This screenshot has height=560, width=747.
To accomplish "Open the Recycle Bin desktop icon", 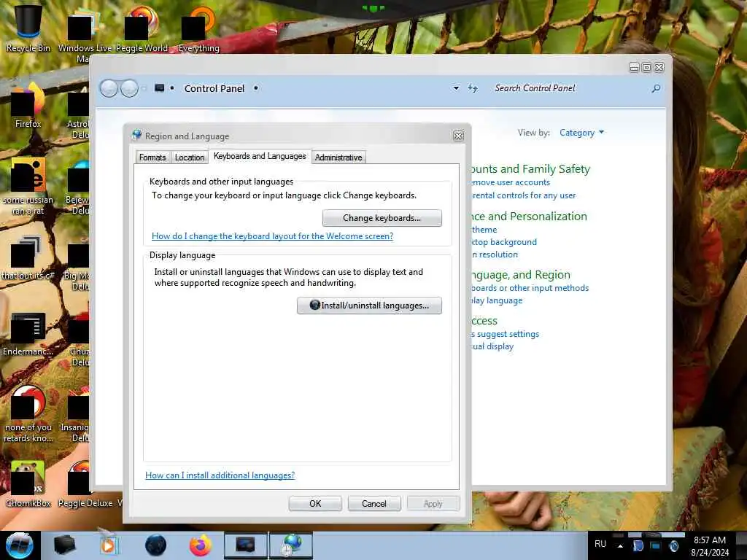I will 28,28.
